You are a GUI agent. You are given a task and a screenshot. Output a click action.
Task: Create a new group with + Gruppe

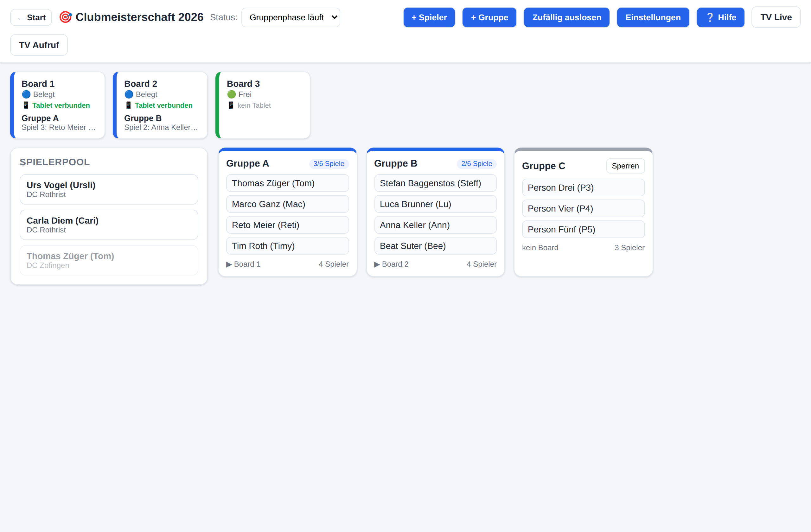click(x=489, y=17)
